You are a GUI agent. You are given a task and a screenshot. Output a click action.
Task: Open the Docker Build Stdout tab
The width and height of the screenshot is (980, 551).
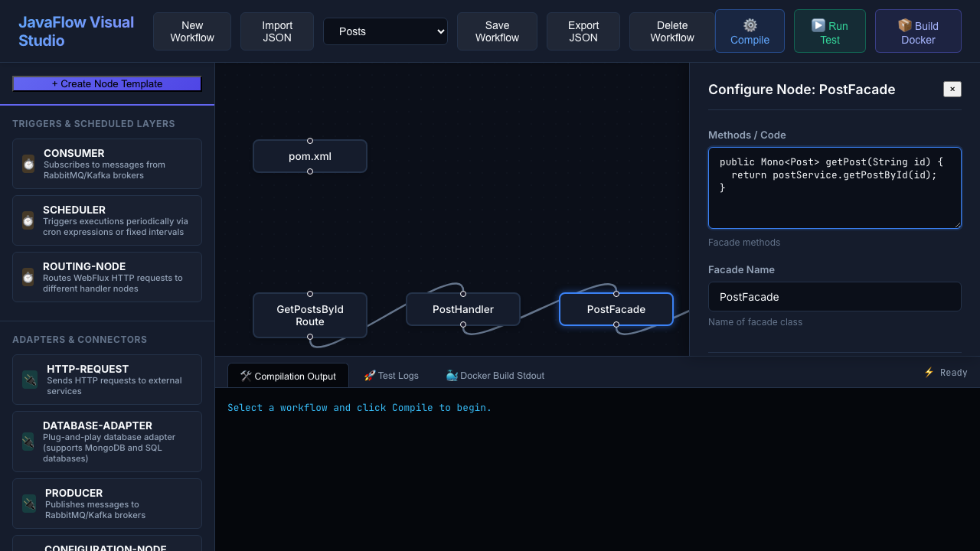(495, 376)
